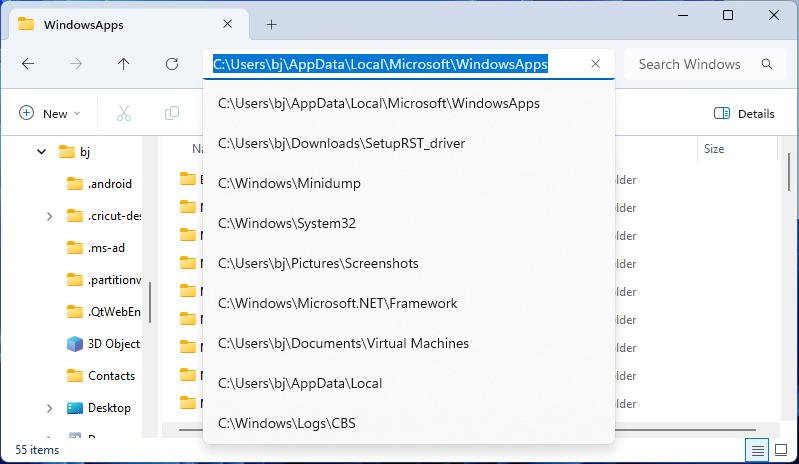Maximize the File Explorer window

coord(728,15)
